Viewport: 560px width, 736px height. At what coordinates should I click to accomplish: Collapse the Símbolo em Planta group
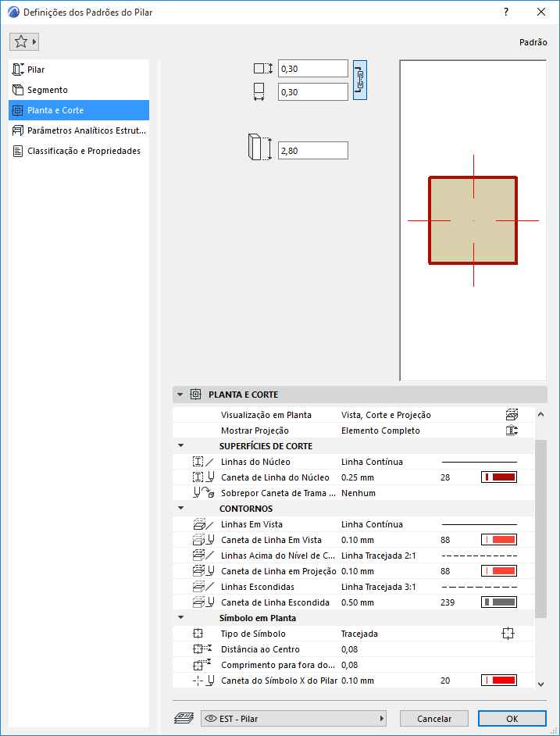pyautogui.click(x=180, y=618)
